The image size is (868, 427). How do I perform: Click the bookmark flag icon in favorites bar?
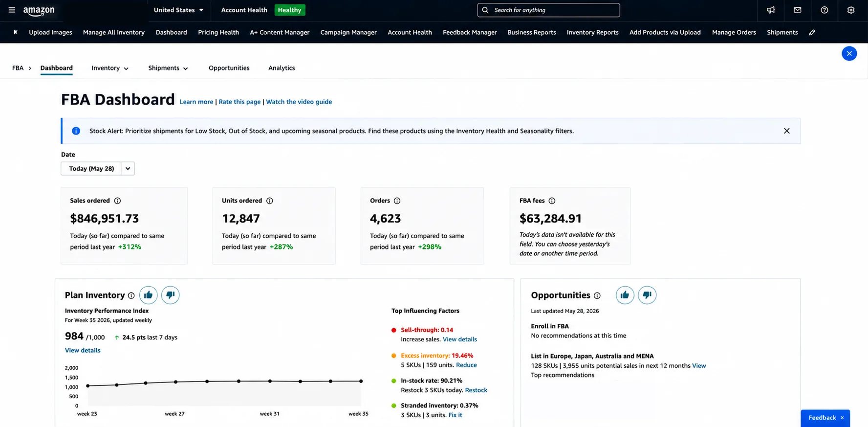16,32
